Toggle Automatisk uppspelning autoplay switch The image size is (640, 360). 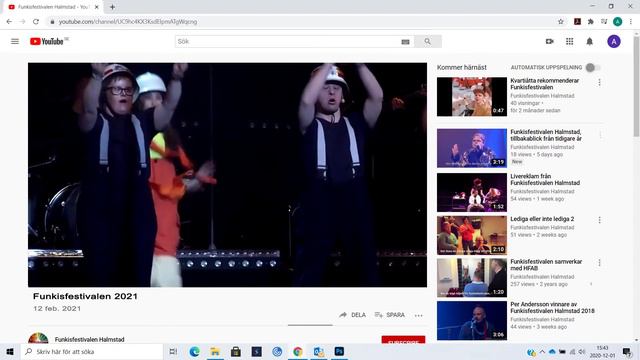(593, 67)
